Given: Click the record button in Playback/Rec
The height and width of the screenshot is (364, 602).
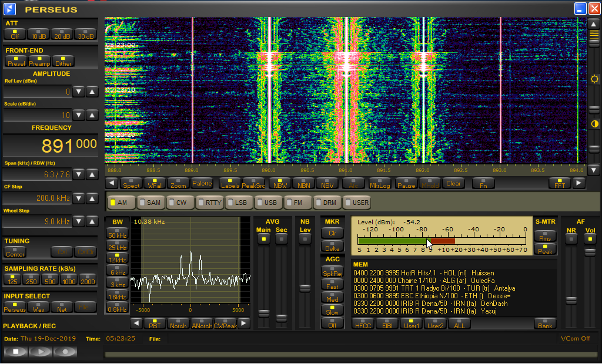Looking at the screenshot, I should (65, 351).
